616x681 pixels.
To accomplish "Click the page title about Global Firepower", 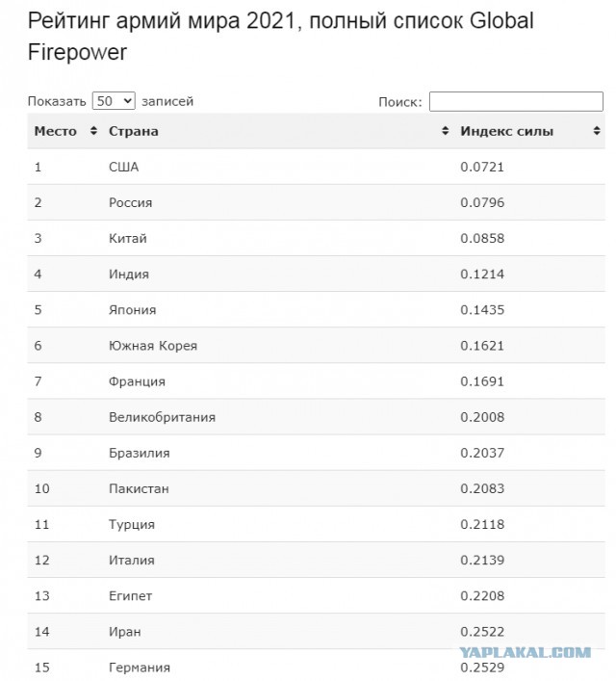I will (280, 37).
